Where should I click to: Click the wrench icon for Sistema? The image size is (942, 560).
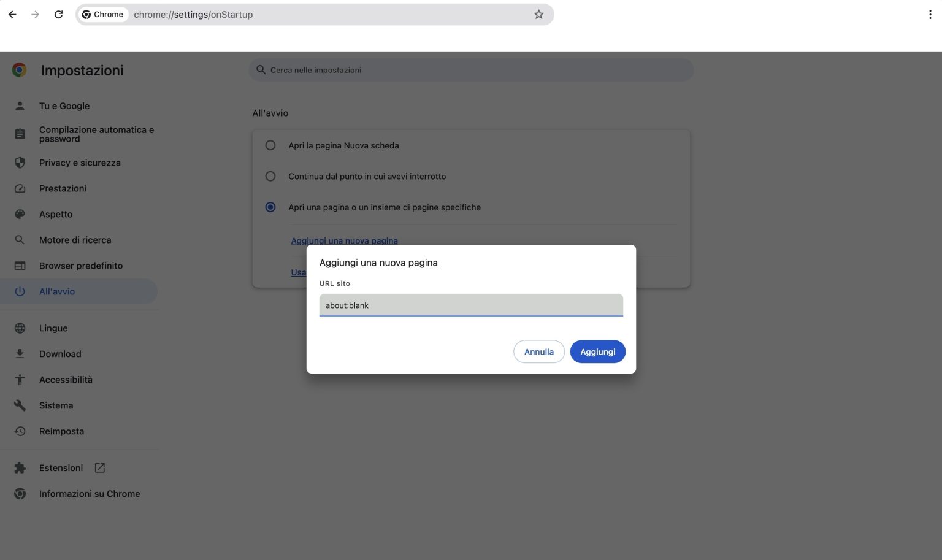(x=20, y=405)
